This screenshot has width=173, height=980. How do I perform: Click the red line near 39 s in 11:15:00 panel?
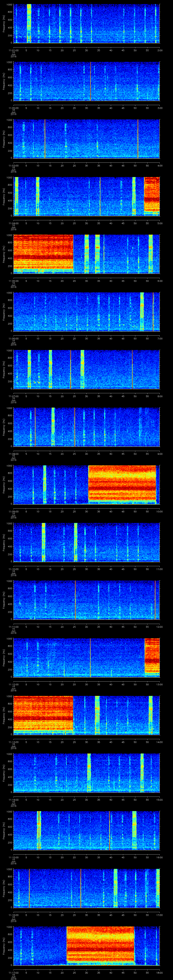click(109, 831)
